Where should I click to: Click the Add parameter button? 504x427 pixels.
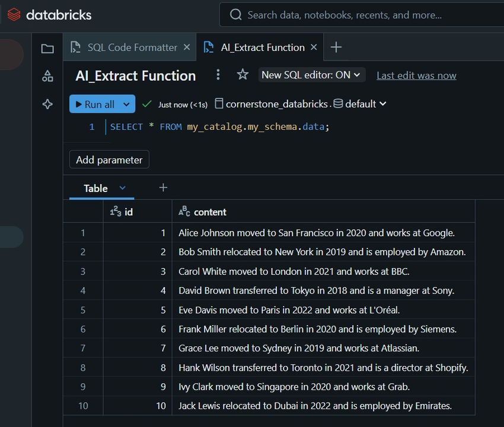(109, 160)
